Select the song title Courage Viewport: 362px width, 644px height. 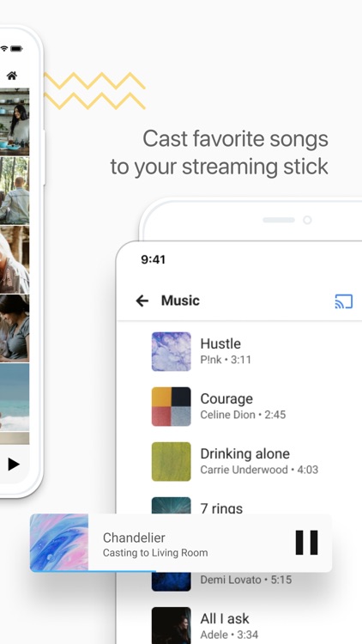click(x=226, y=398)
